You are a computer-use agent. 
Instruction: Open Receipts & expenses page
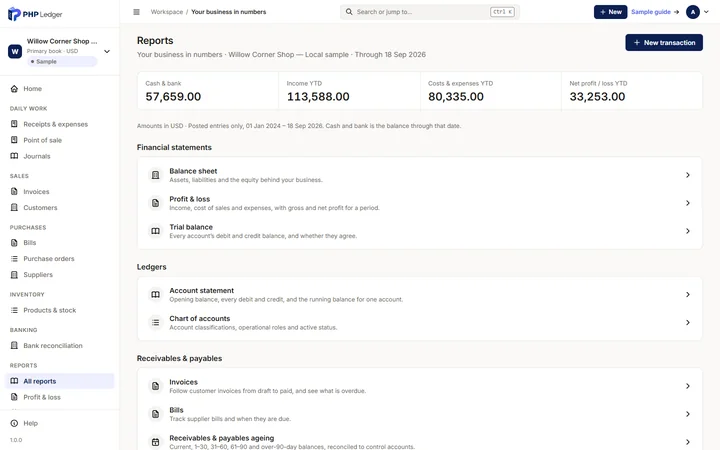pyautogui.click(x=59, y=124)
